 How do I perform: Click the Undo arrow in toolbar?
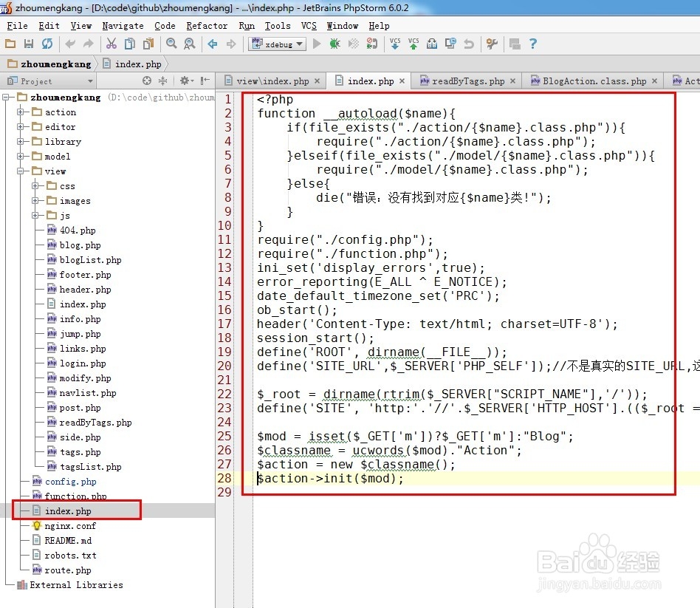click(x=70, y=44)
